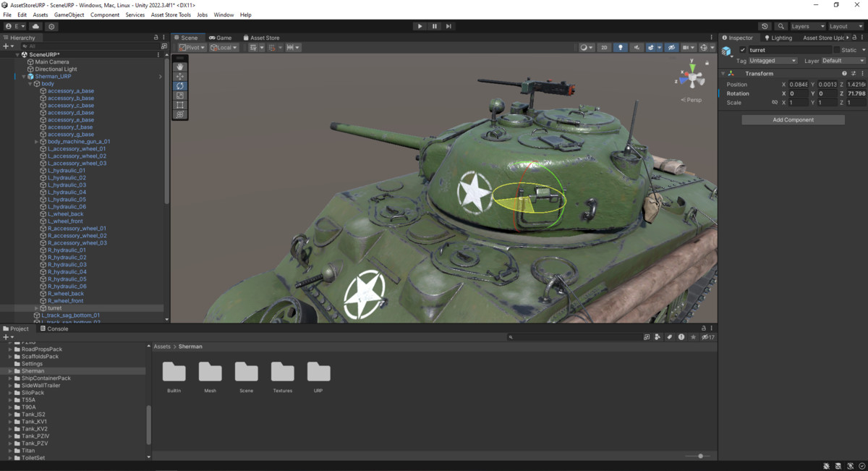
Task: Click the cache server status icon
Action: click(838, 466)
